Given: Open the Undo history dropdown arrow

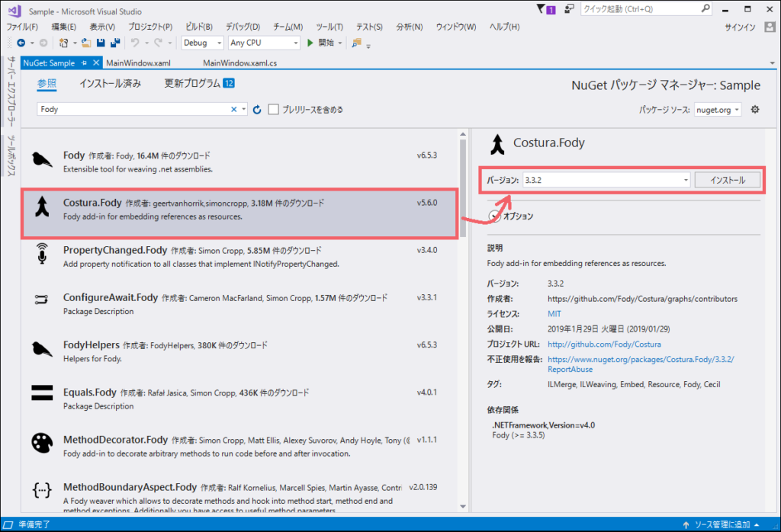Looking at the screenshot, I should click(147, 43).
